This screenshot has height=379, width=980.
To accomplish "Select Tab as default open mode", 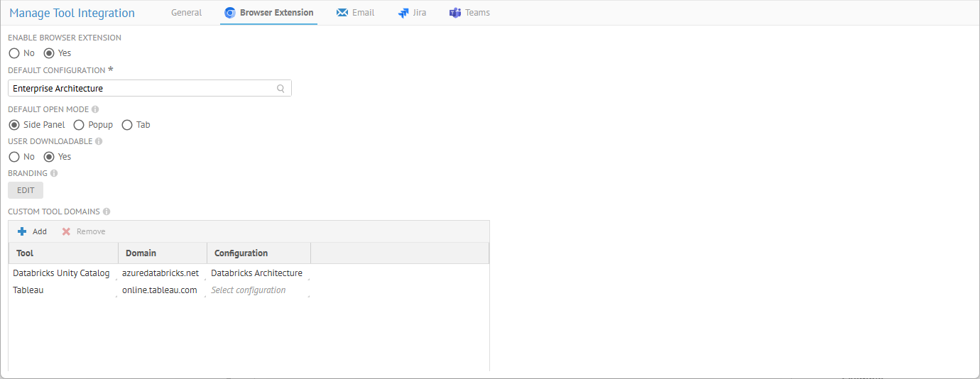I will coord(127,125).
